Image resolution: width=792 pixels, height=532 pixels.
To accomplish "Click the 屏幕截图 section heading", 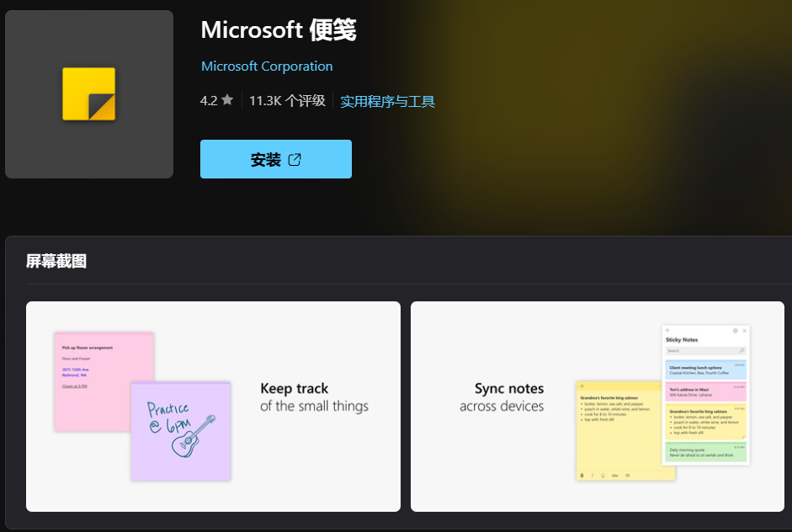I will (56, 261).
